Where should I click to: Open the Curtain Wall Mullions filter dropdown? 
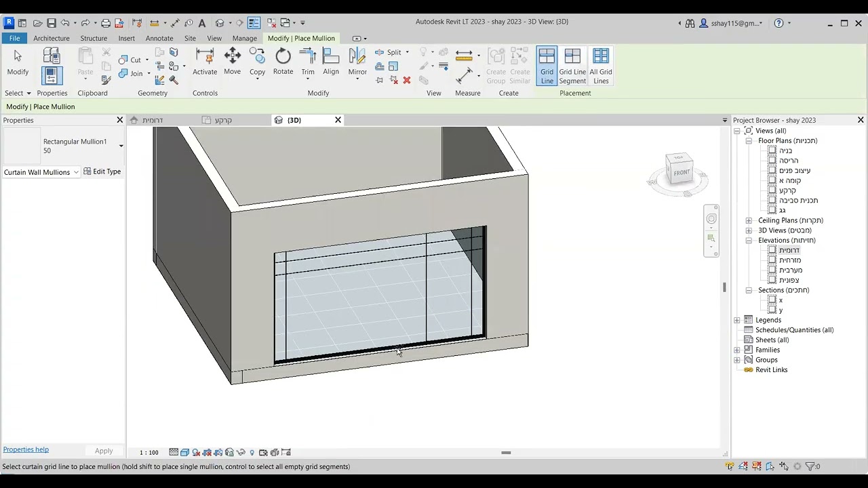tap(41, 172)
